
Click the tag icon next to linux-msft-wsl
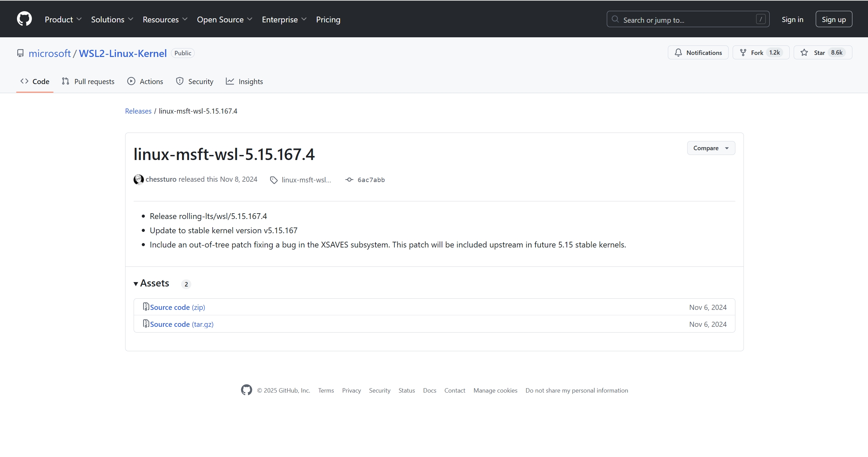274,180
